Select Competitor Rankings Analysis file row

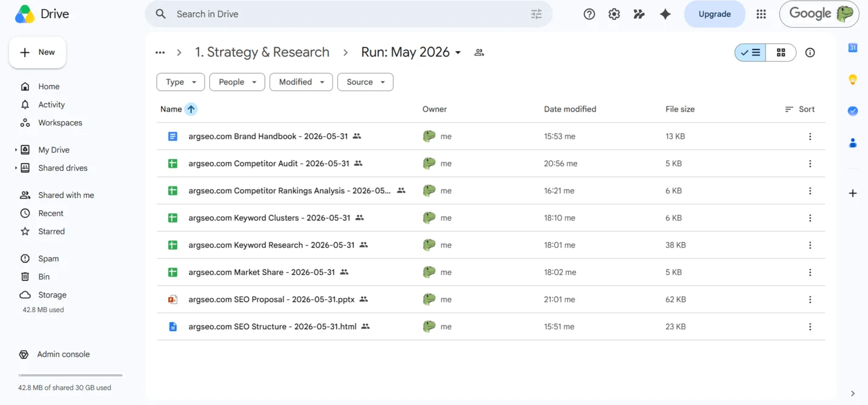pos(490,191)
